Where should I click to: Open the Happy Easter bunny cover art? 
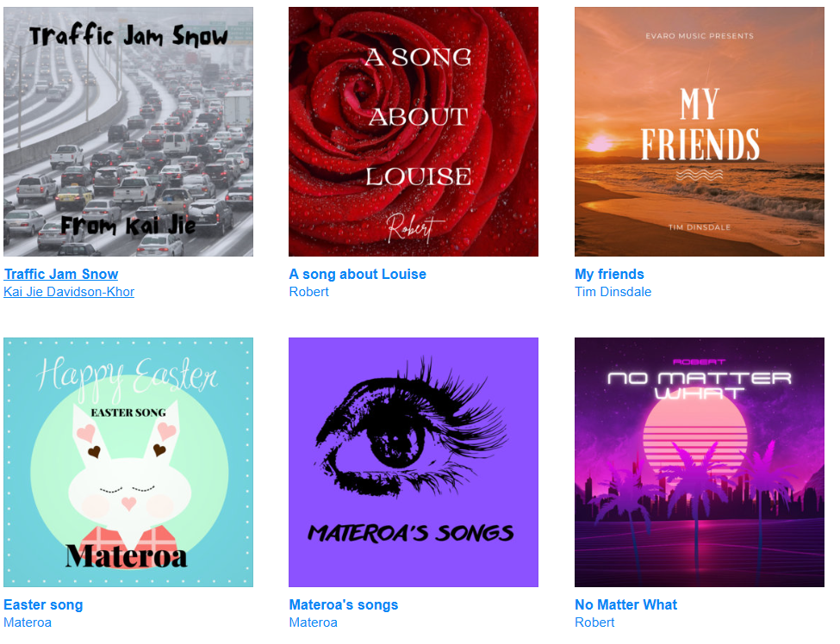click(128, 462)
